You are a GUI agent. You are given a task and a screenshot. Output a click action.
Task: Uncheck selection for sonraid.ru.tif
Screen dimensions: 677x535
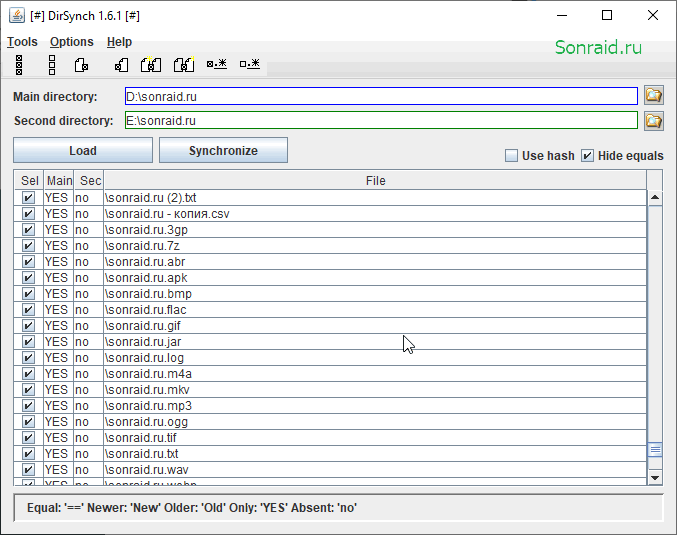[28, 437]
